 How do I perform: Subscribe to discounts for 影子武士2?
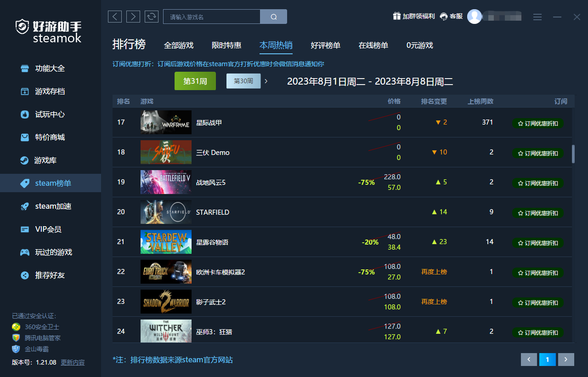(x=538, y=303)
